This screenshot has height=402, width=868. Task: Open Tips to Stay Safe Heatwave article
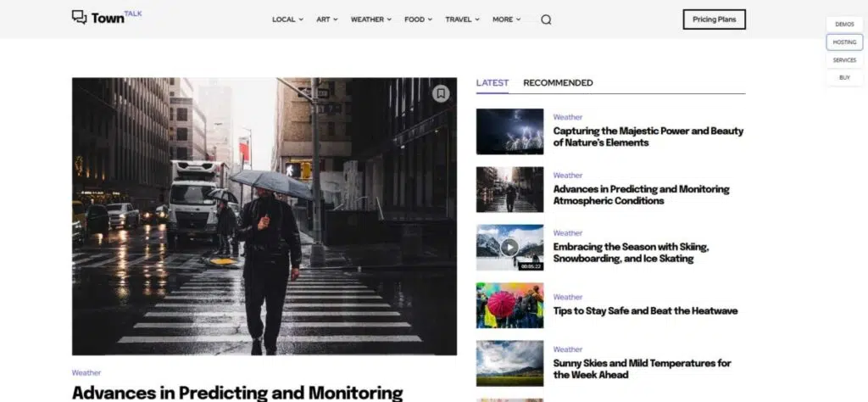(645, 310)
